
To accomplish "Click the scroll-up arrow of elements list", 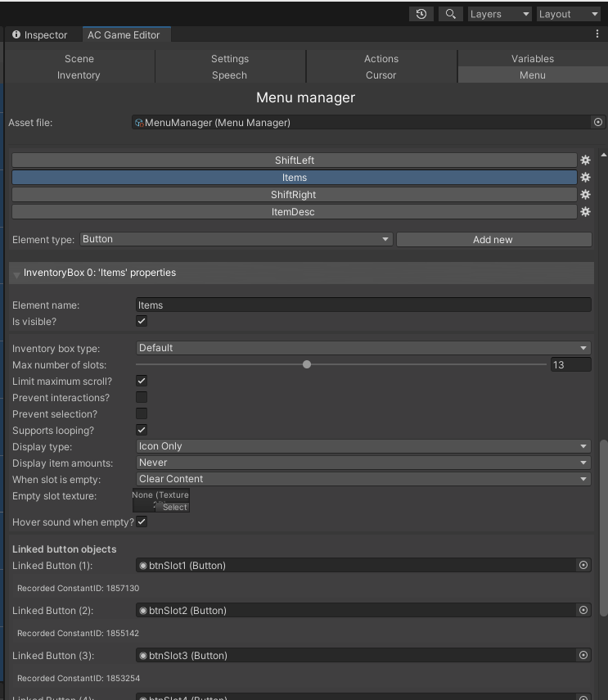I will tap(603, 155).
